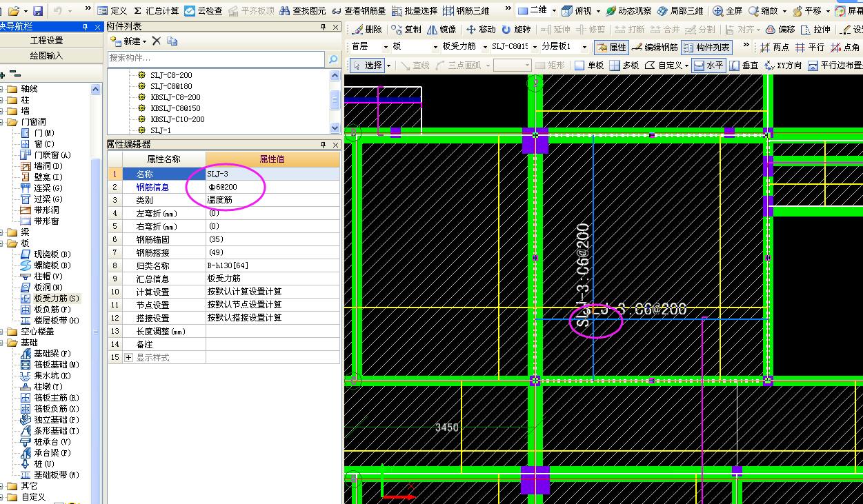This screenshot has width=863, height=504.
Task: Click the 钢筋信息 value cell
Action: point(272,187)
